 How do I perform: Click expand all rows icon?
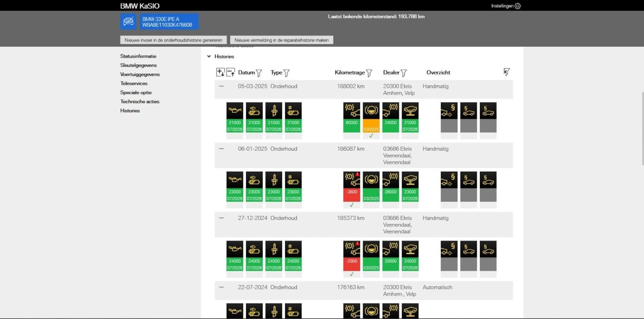point(220,72)
